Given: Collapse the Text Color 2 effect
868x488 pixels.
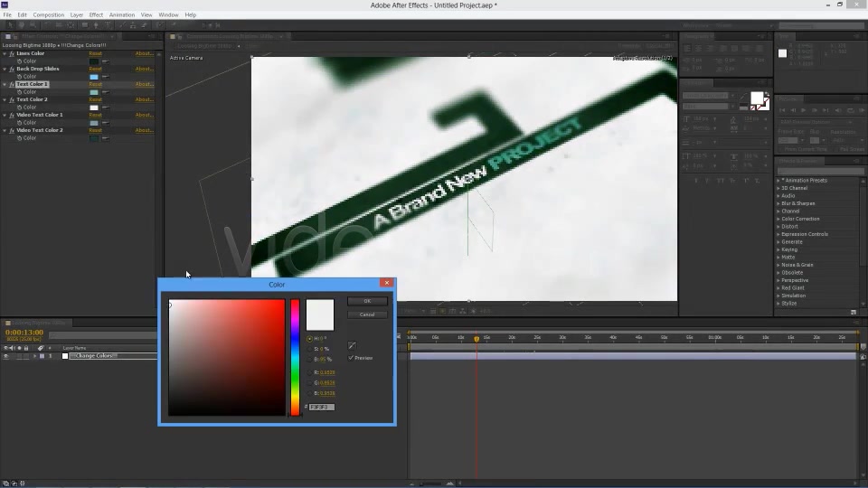Looking at the screenshot, I should (x=5, y=99).
